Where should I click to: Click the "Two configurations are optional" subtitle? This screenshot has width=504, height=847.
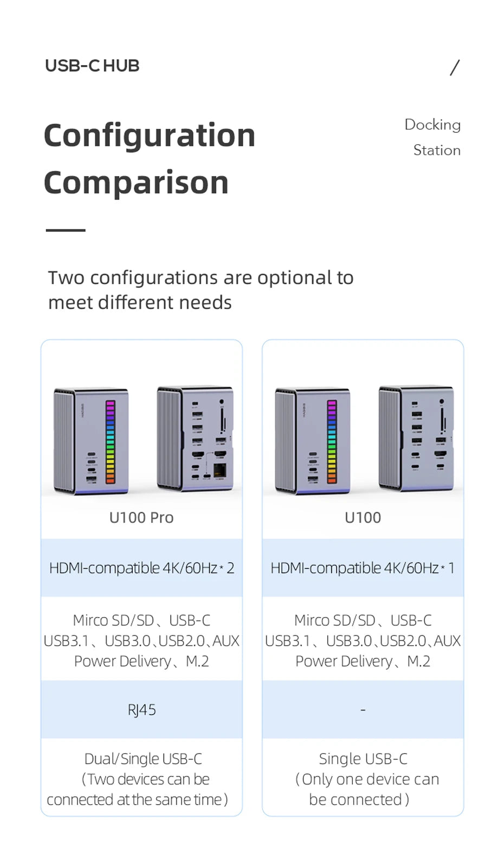point(201,290)
